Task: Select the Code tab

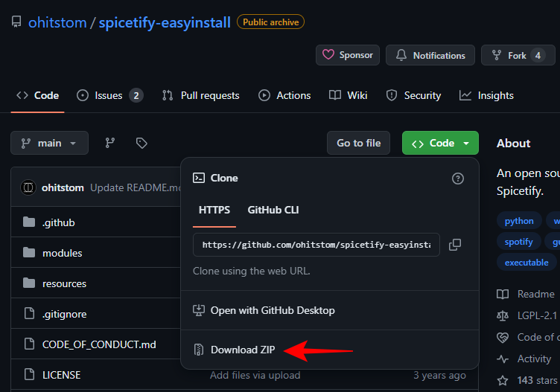Action: (x=37, y=96)
